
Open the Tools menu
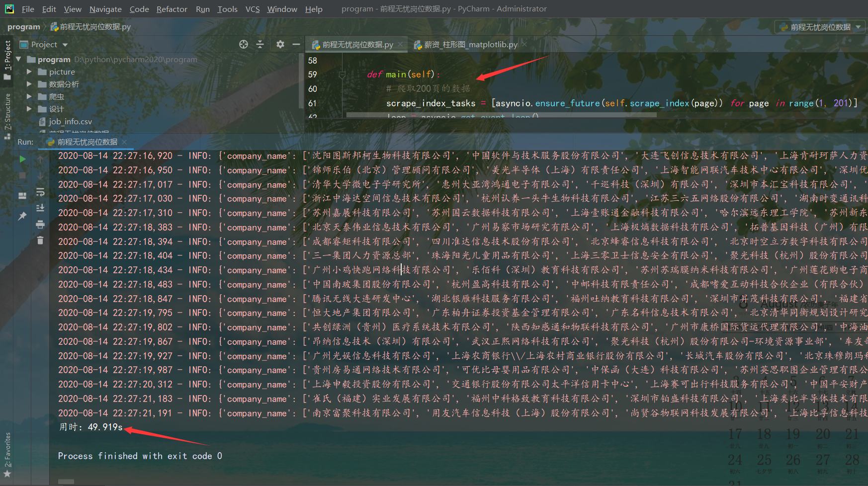point(228,9)
